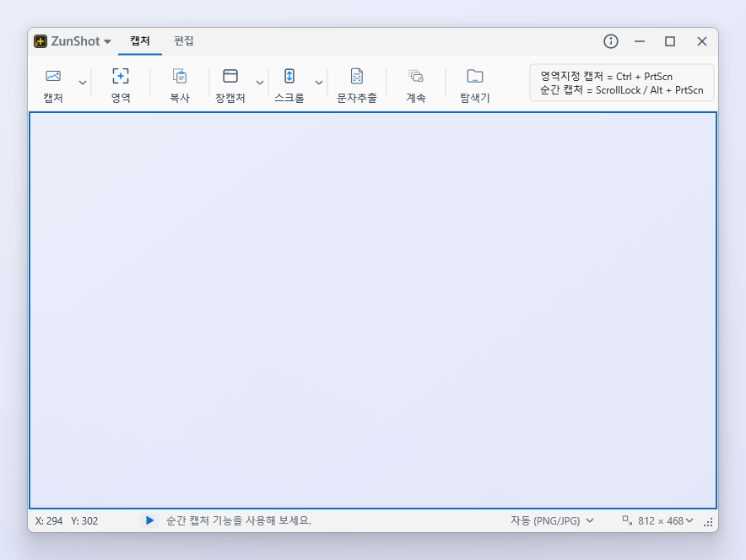Screen dimensions: 746x560
Task: Switch to the 편집 tab
Action: [x=184, y=41]
